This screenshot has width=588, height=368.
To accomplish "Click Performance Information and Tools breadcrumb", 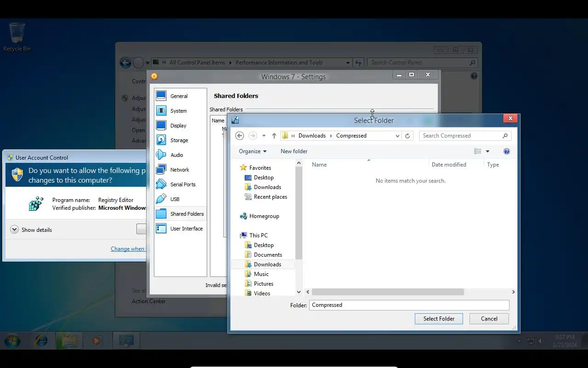I will pyautogui.click(x=279, y=63).
